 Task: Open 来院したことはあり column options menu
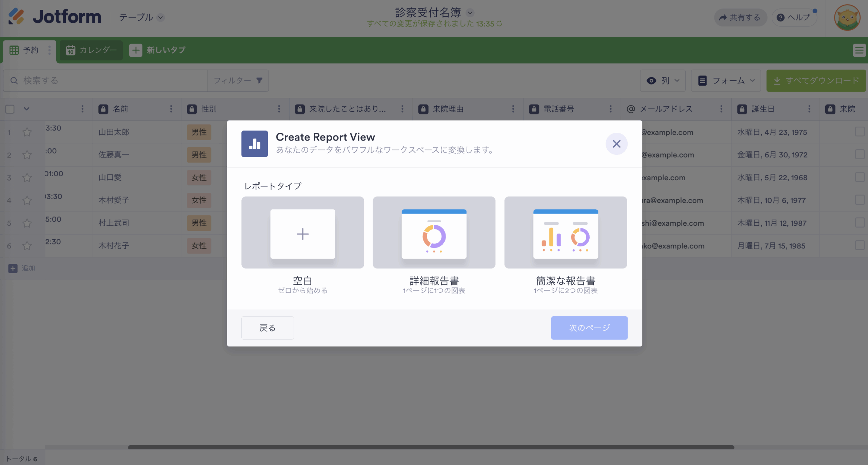pyautogui.click(x=402, y=109)
